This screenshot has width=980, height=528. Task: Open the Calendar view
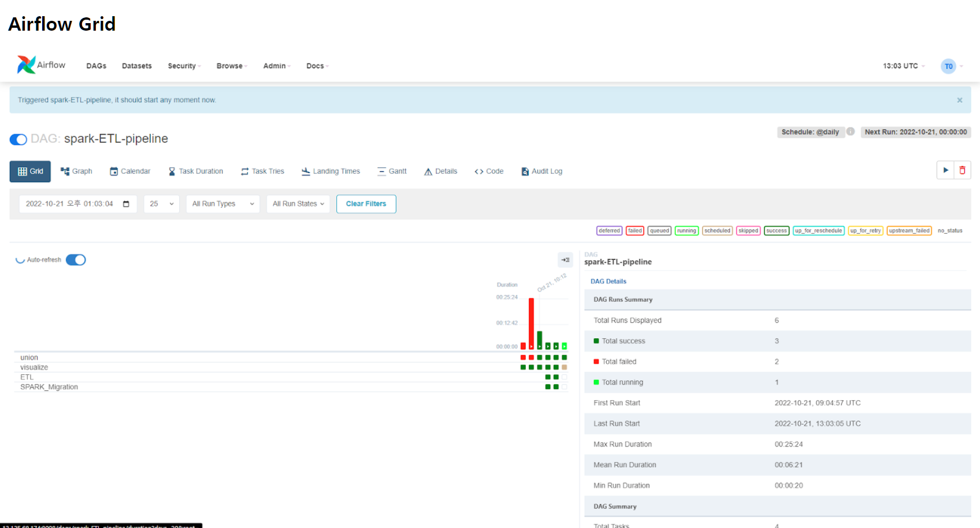pyautogui.click(x=129, y=171)
